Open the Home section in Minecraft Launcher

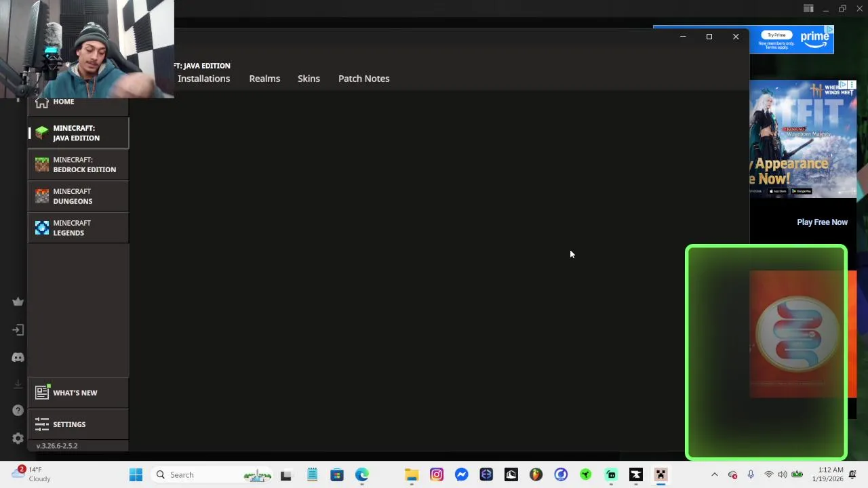click(78, 102)
